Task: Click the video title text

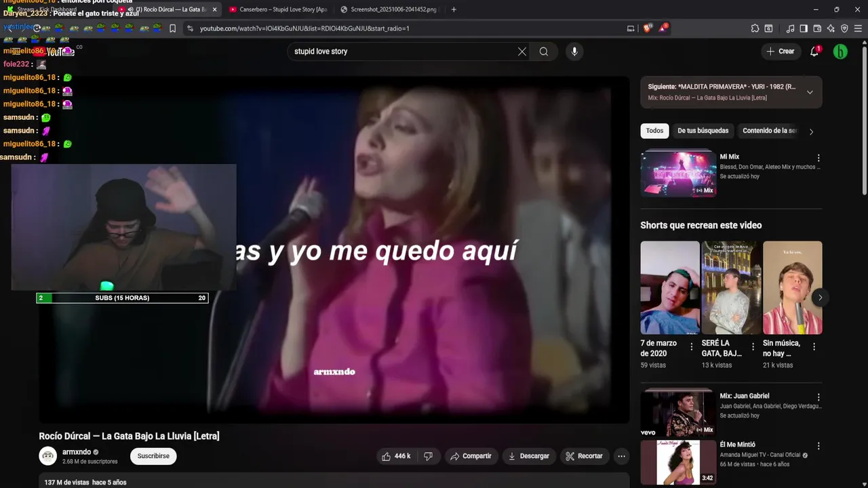Action: [x=129, y=436]
